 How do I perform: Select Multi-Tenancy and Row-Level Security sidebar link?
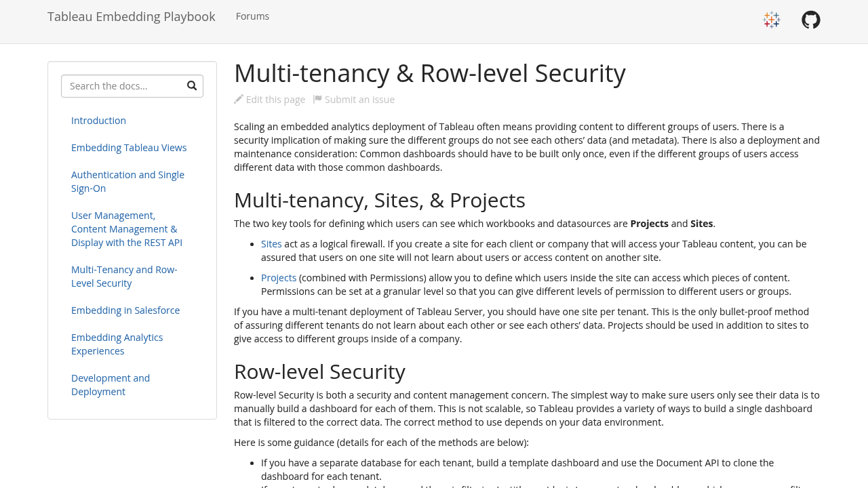point(124,277)
